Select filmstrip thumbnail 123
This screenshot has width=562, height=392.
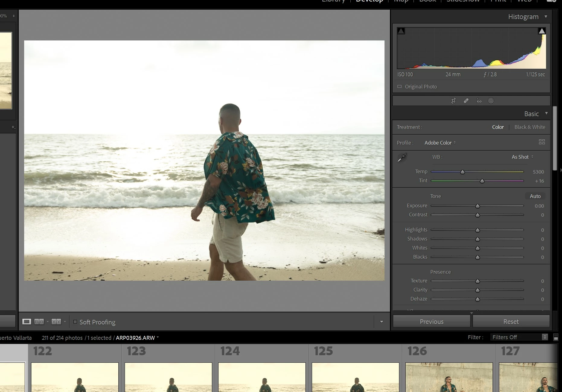168,377
